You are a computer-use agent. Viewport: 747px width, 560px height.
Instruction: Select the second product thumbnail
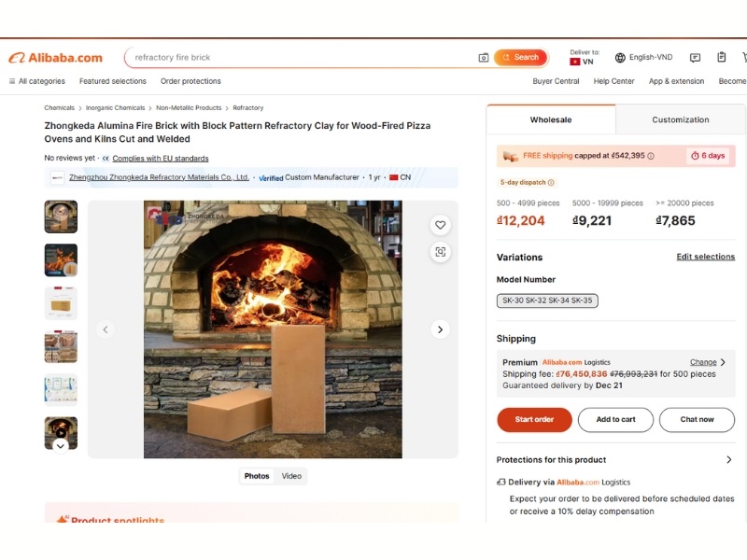tap(61, 260)
